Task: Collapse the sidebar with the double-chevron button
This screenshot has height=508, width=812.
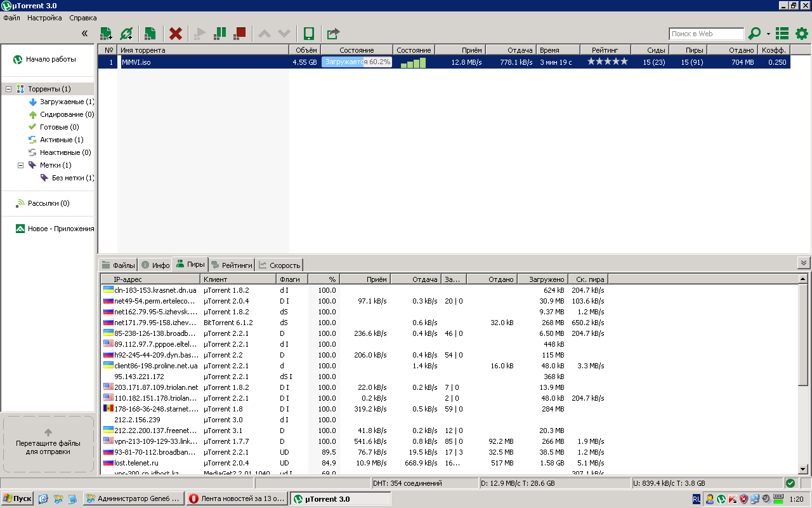Action: [85, 34]
